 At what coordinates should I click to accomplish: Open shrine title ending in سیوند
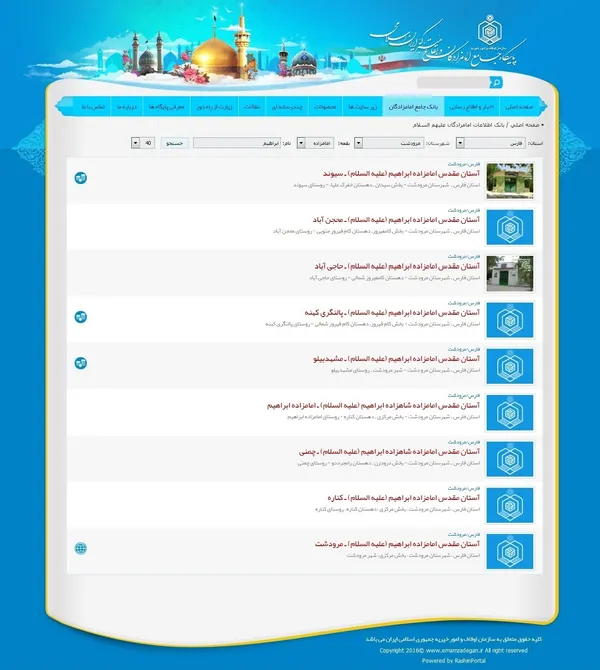pyautogui.click(x=401, y=173)
